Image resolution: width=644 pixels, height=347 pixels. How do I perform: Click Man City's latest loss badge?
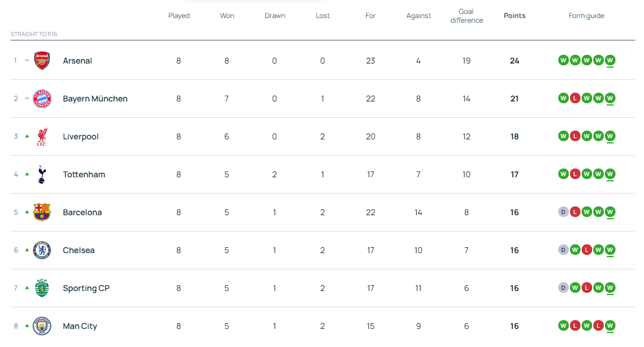[x=598, y=325]
